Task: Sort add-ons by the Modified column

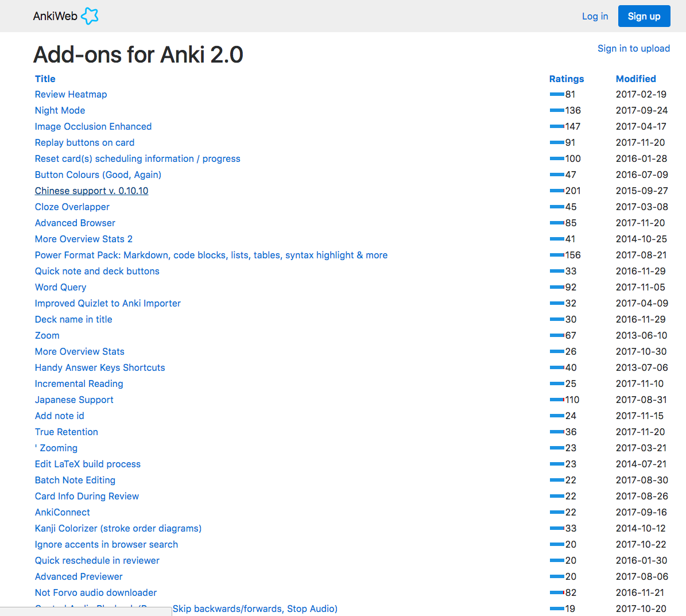Action: 635,79
